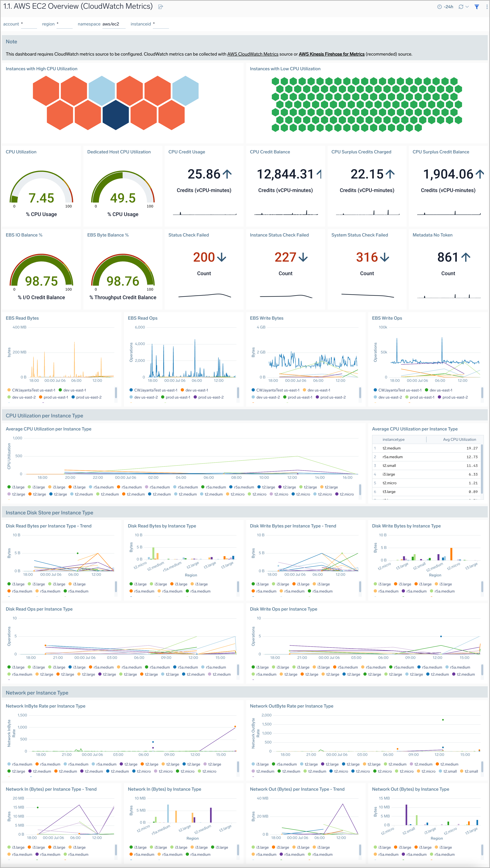
Task: Open the three-dot more actions menu
Action: [487, 7]
